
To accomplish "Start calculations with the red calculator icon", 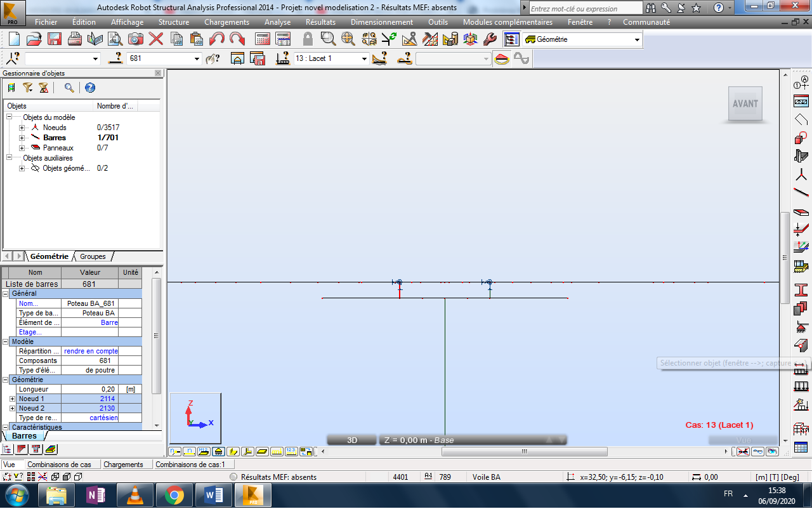I will coord(264,39).
